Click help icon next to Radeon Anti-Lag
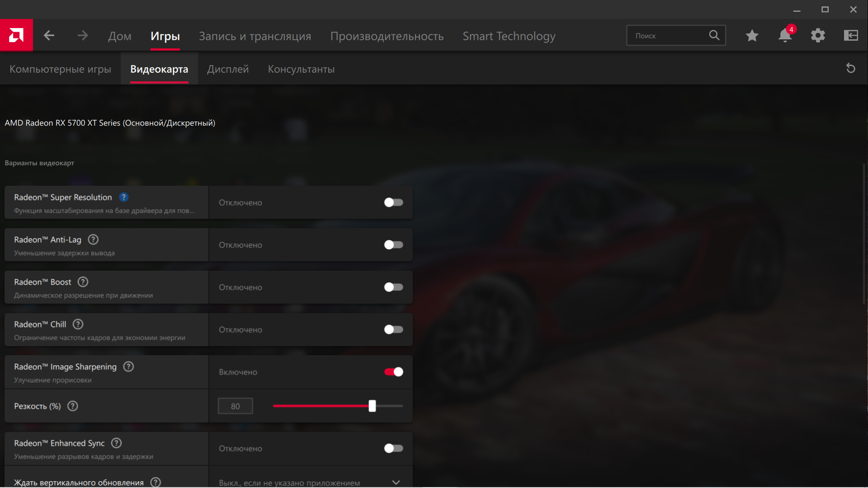The image size is (868, 488). click(93, 239)
